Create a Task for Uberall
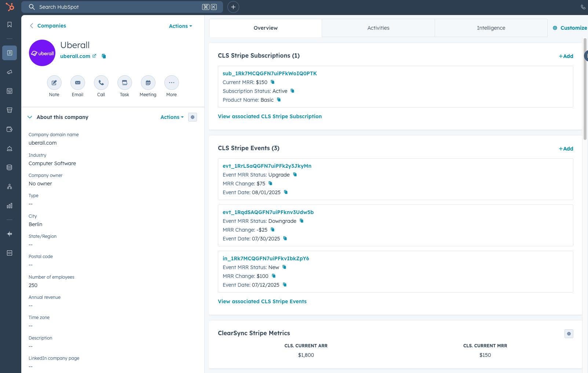588x373 pixels. click(125, 83)
